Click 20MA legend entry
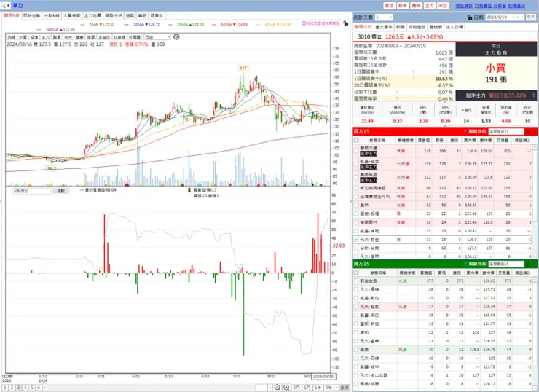Screen dimensions: 539x392 click(186, 25)
